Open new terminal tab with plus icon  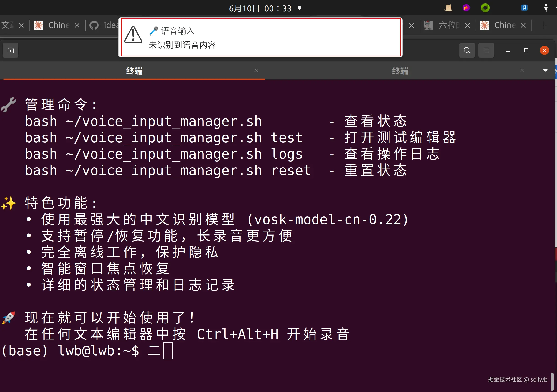pos(10,51)
